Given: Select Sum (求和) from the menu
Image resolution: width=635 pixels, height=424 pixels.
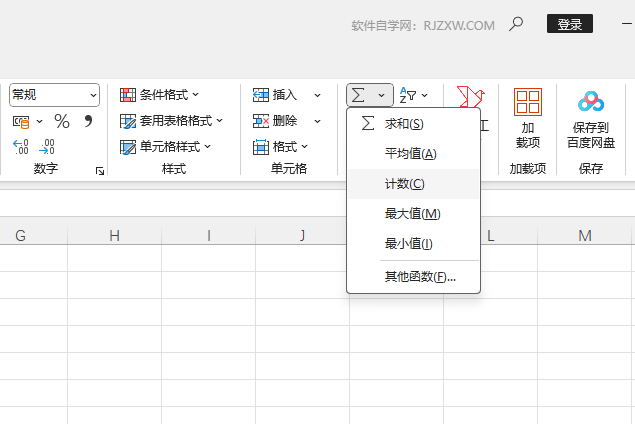Looking at the screenshot, I should click(x=404, y=124).
